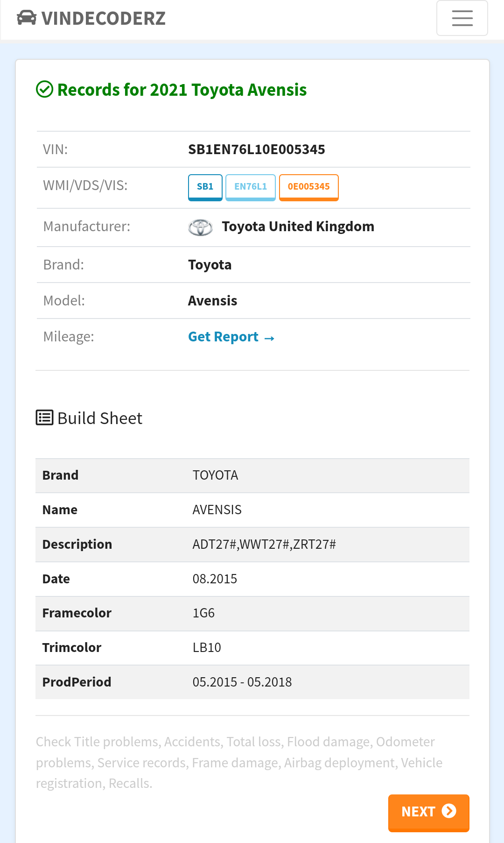Image resolution: width=504 pixels, height=843 pixels.
Task: Click the Toyota United Kingdom manufacturer name
Action: tap(298, 227)
